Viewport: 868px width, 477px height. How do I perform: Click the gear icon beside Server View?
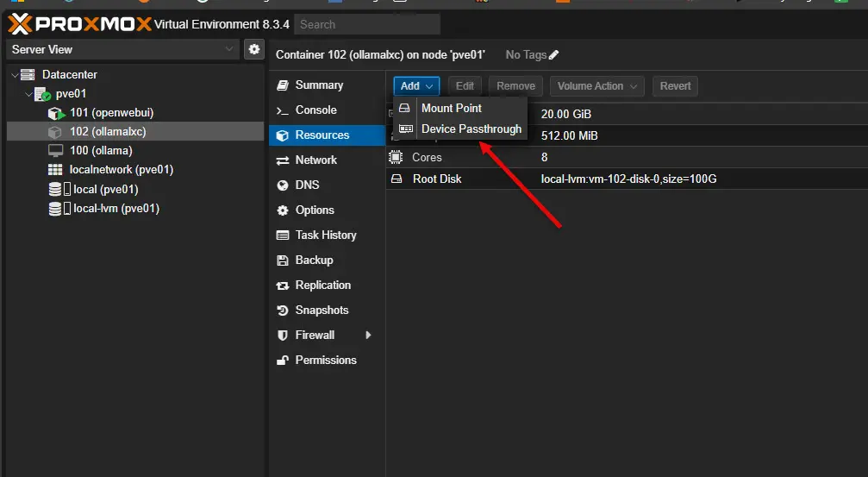point(254,49)
